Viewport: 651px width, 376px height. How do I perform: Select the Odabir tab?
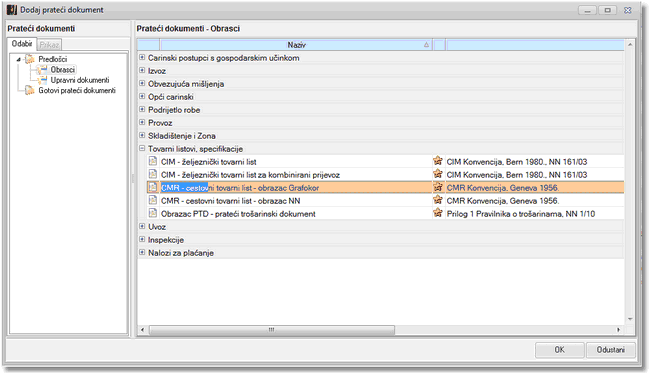pos(22,44)
